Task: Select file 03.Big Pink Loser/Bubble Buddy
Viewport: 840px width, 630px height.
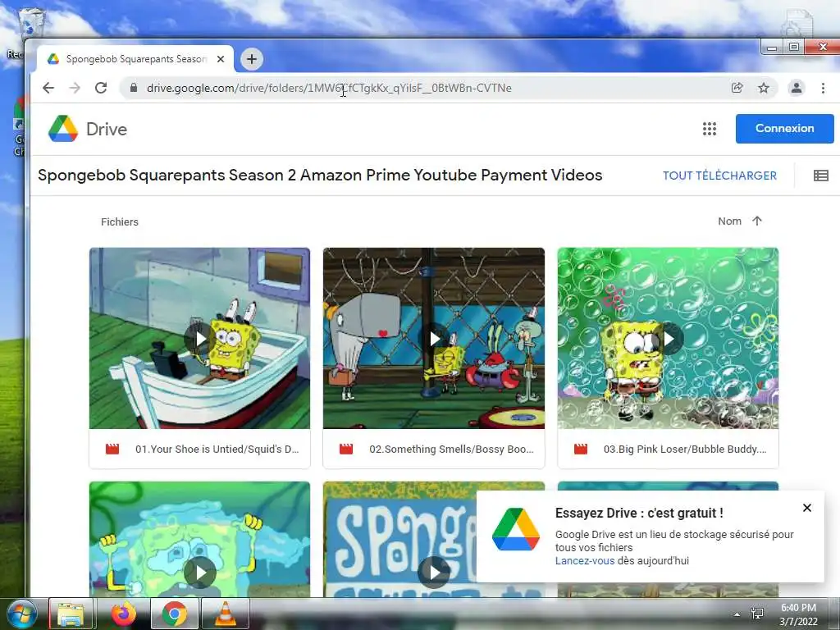Action: pyautogui.click(x=685, y=449)
